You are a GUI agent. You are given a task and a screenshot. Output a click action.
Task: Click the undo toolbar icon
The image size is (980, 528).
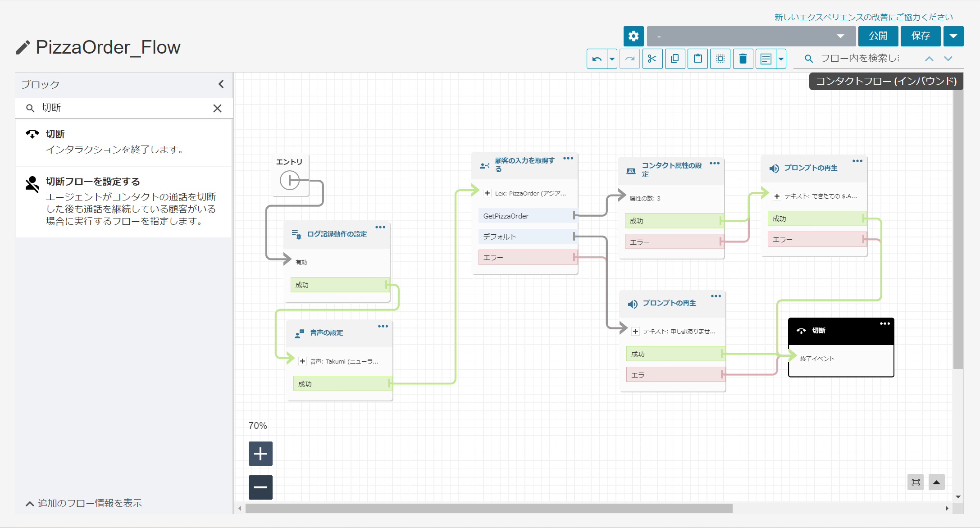tap(597, 59)
